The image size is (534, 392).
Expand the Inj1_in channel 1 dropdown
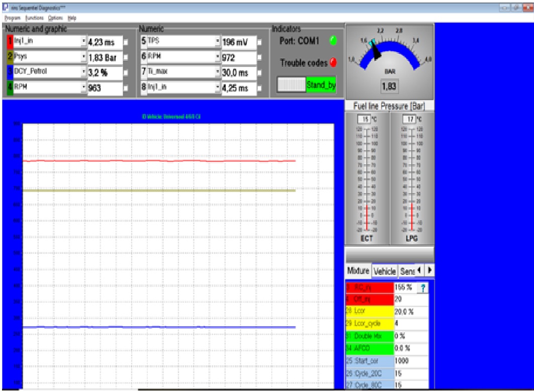(x=84, y=41)
